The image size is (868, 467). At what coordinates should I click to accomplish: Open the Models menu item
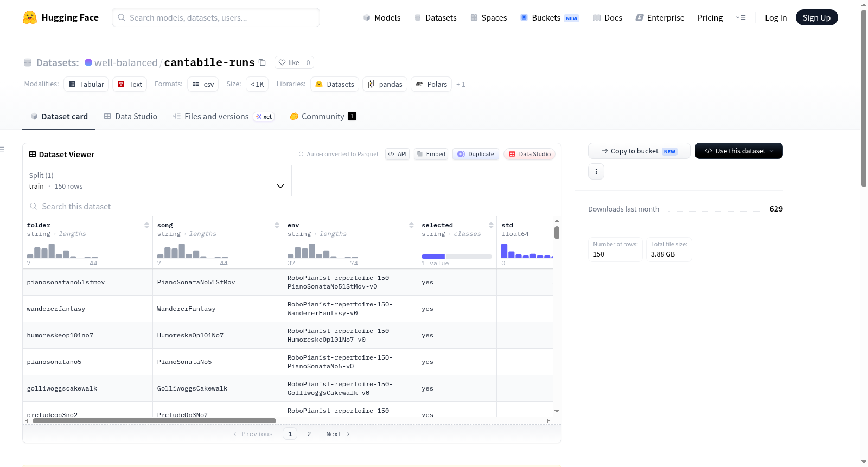click(382, 17)
